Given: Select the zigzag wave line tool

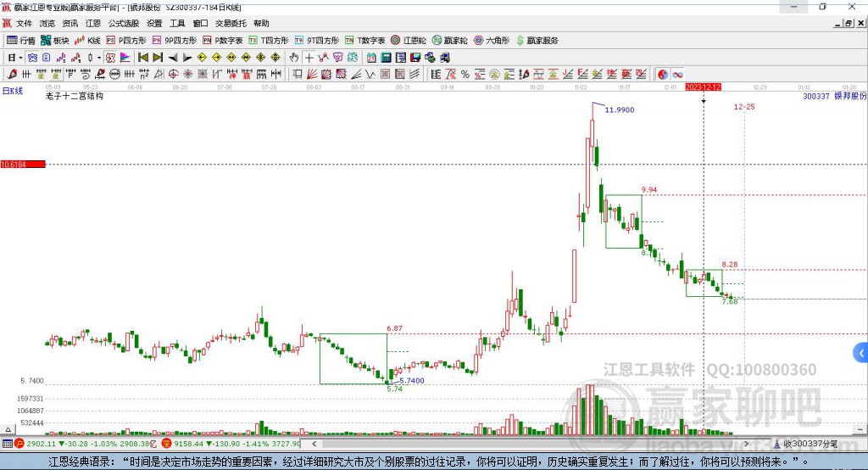Looking at the screenshot, I should (370, 75).
